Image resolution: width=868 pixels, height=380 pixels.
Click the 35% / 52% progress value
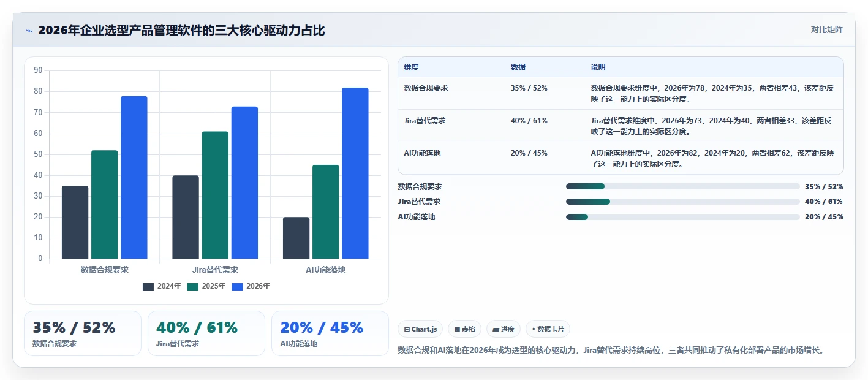[x=824, y=186]
